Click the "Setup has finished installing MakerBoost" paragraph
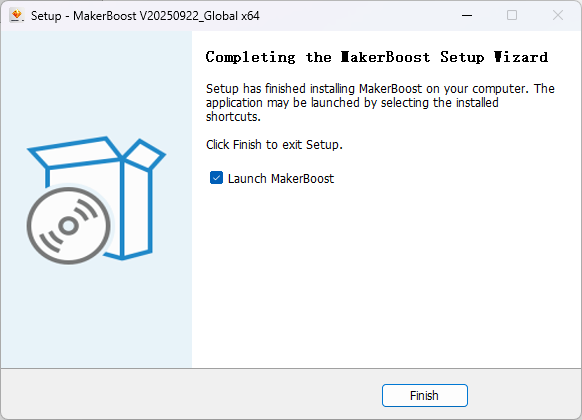This screenshot has height=420, width=582. (380, 102)
